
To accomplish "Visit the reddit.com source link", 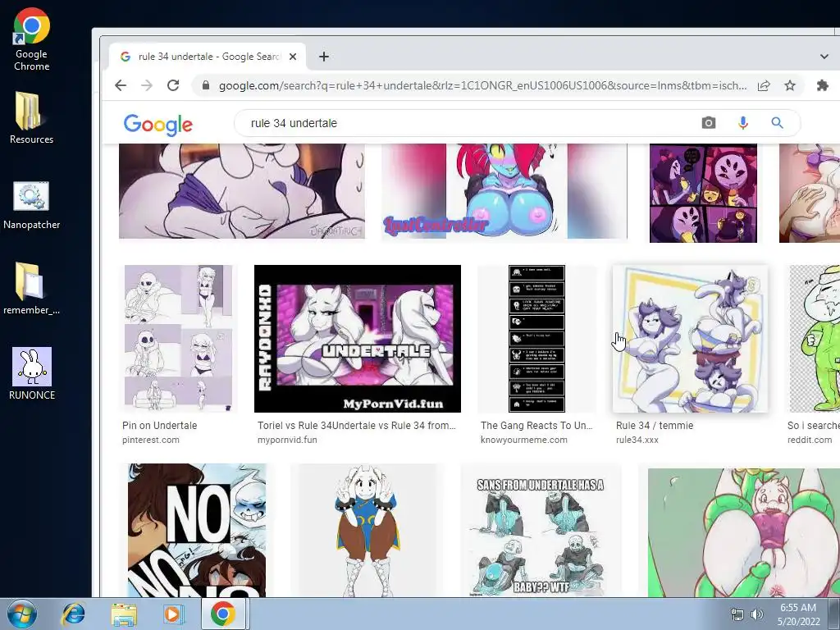I will click(810, 440).
